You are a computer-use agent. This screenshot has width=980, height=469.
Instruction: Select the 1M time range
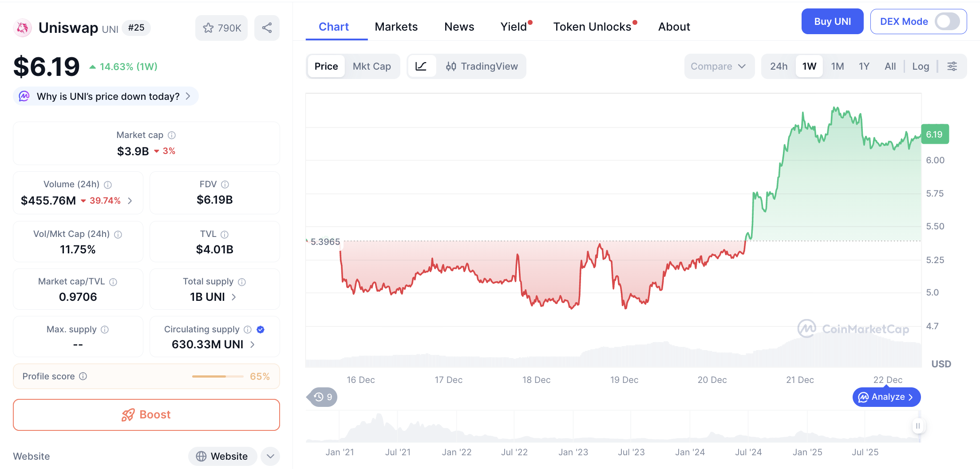point(837,67)
